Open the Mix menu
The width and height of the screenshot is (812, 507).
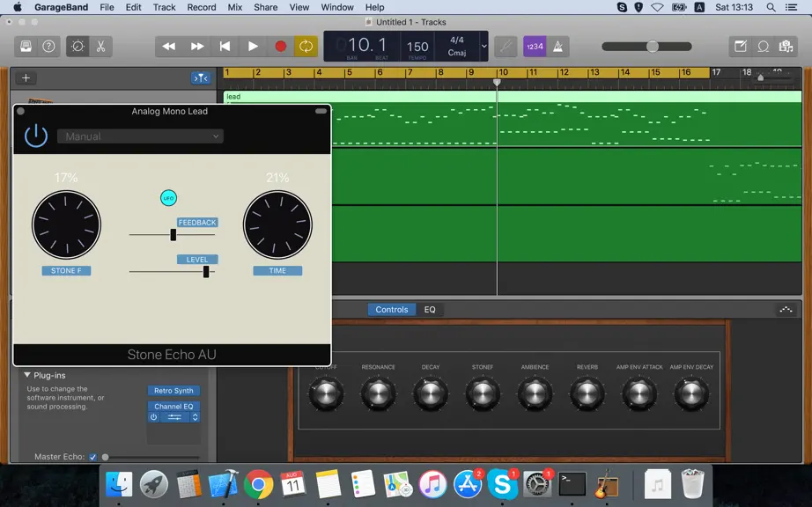point(235,7)
